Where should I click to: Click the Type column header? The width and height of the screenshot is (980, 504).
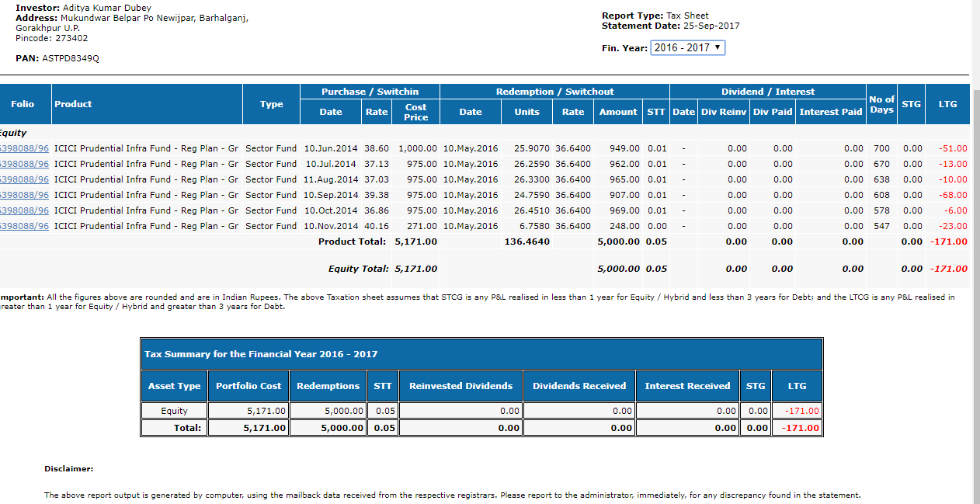271,104
